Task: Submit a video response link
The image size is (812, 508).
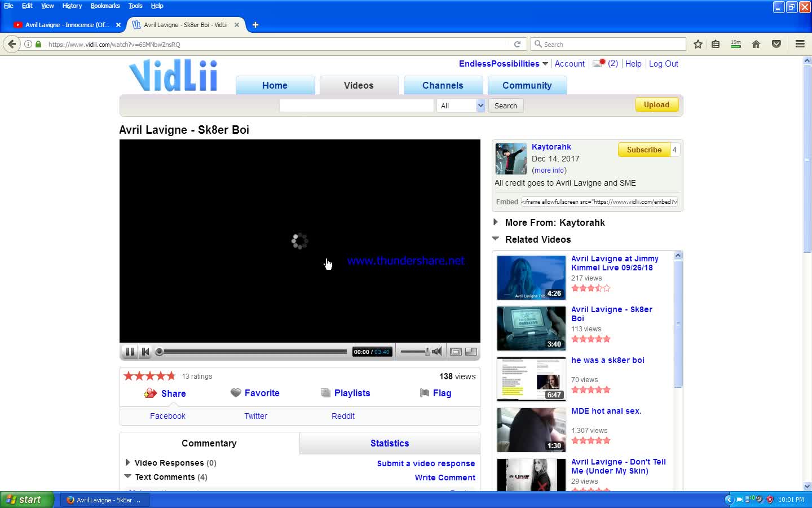Action: (426, 463)
